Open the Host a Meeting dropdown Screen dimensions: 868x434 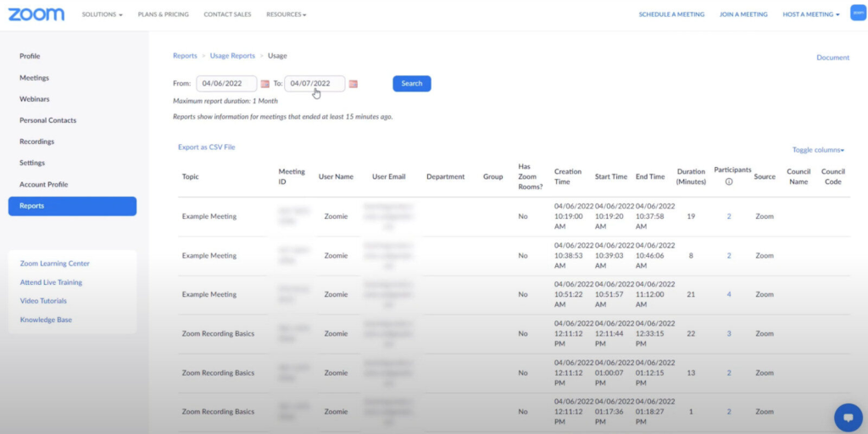point(810,14)
